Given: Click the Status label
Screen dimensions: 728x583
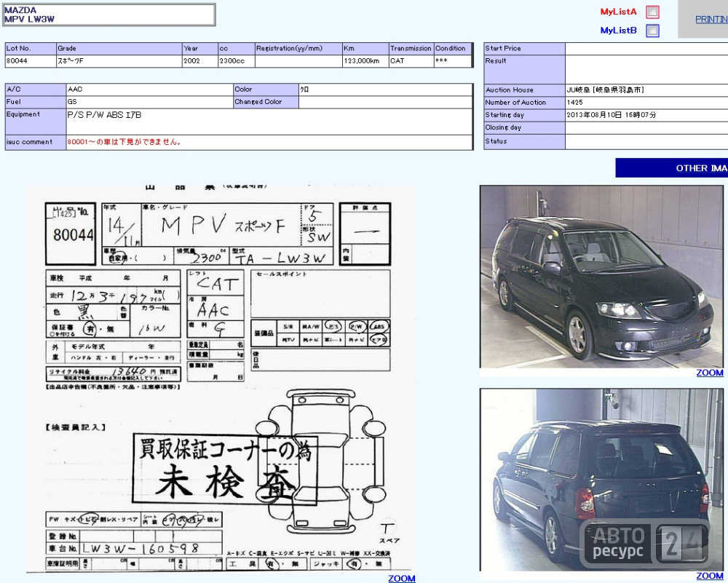Looking at the screenshot, I should (496, 141).
